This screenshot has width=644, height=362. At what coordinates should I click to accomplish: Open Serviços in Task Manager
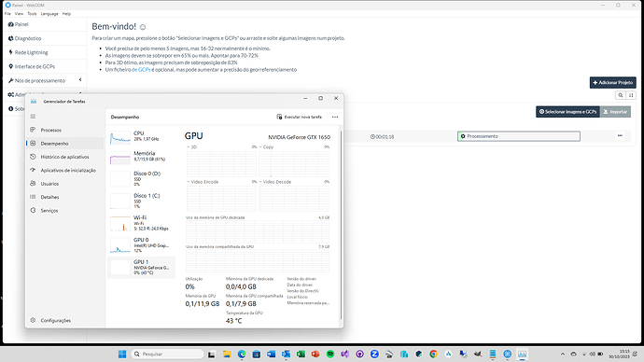click(64, 211)
